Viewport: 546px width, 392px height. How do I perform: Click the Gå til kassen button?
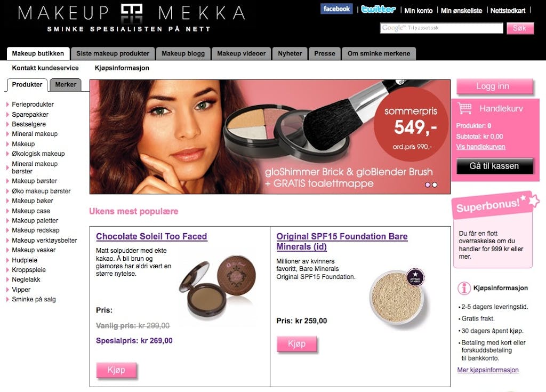[494, 166]
